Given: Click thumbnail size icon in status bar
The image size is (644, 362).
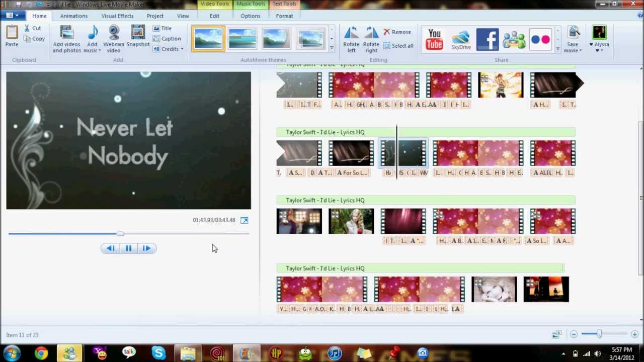Looking at the screenshot, I should [x=556, y=334].
